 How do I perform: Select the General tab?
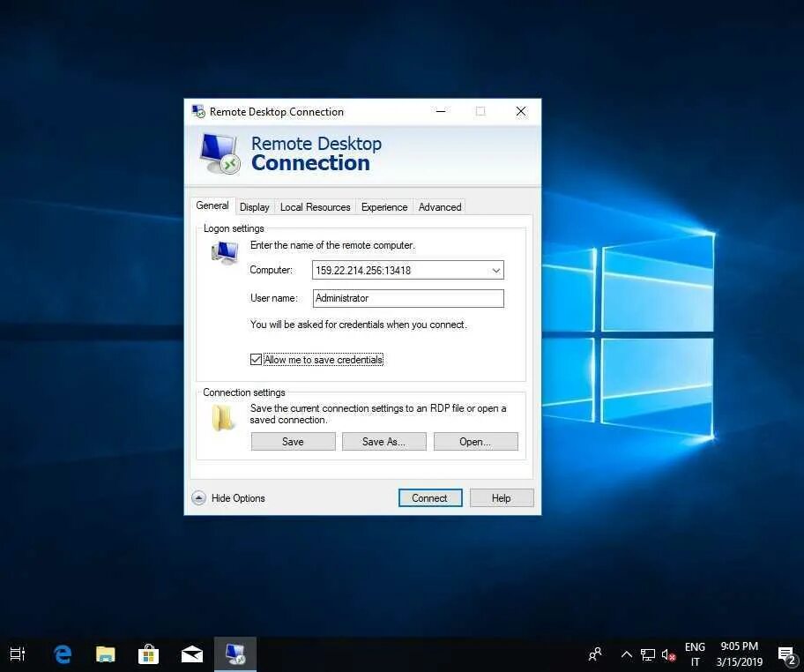[x=212, y=205]
